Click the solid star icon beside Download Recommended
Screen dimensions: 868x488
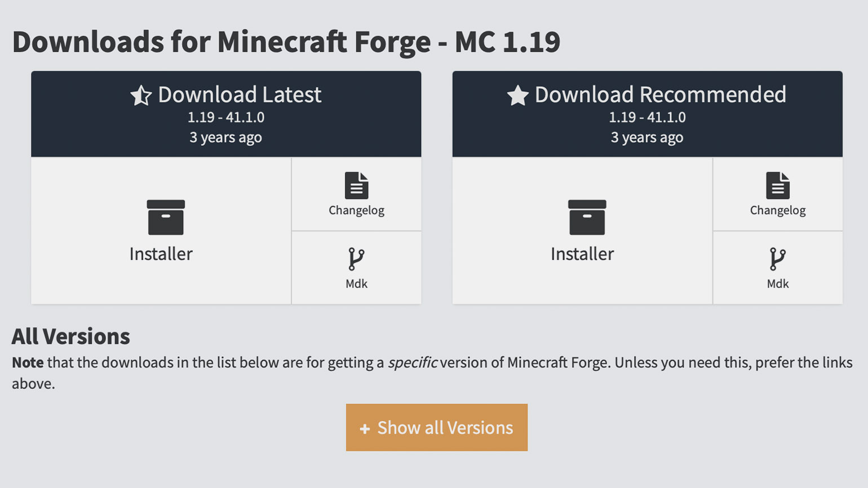coord(517,95)
